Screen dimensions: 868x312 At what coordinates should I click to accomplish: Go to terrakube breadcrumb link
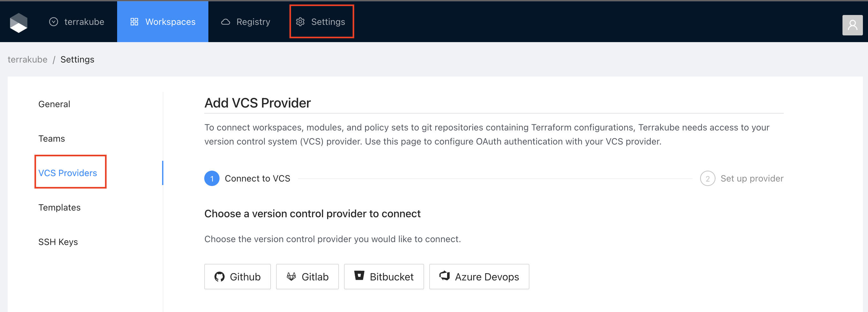click(27, 59)
